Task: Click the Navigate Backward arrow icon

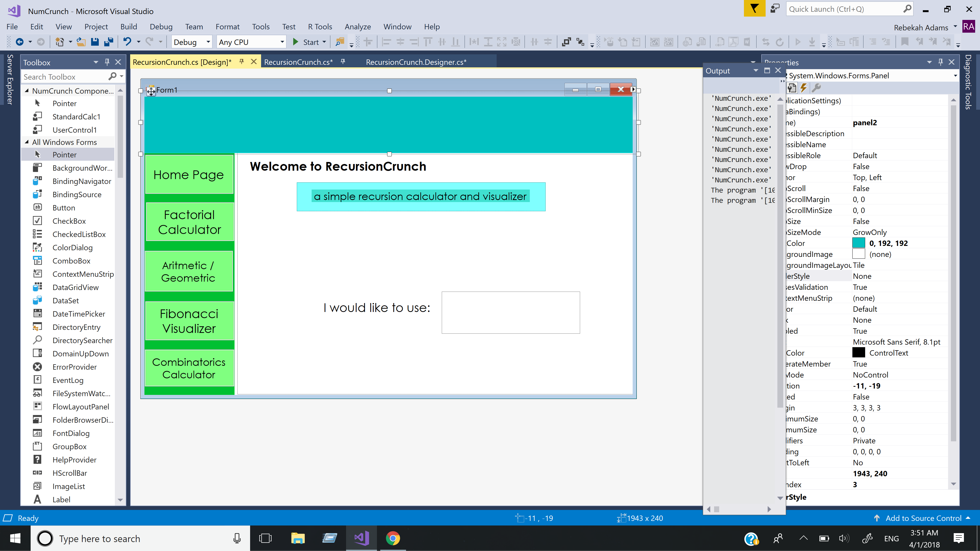Action: (x=20, y=42)
